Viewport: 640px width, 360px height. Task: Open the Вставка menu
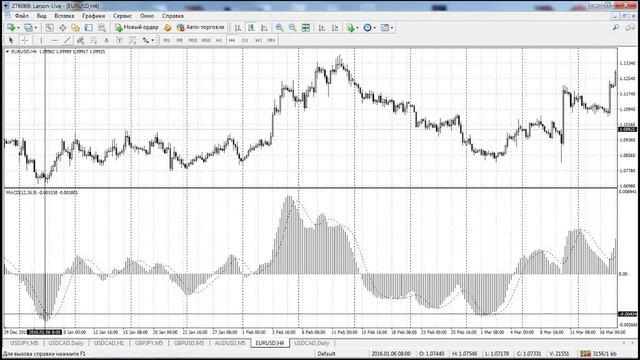coord(64,16)
